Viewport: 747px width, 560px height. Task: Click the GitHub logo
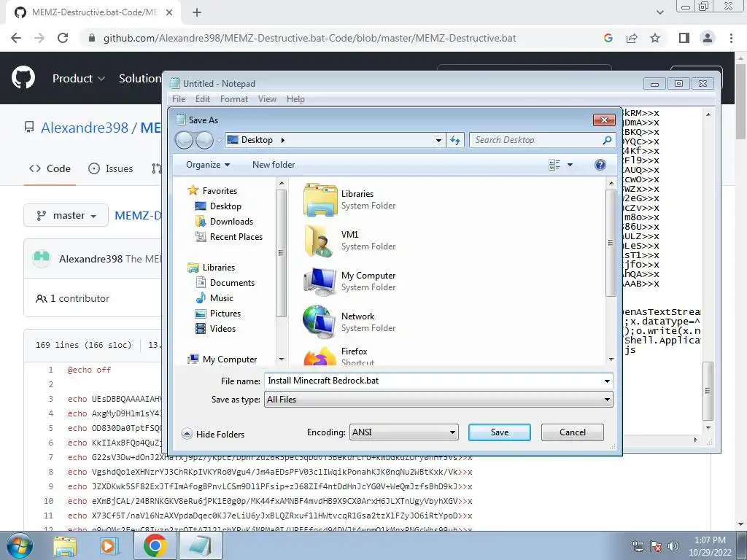[23, 78]
